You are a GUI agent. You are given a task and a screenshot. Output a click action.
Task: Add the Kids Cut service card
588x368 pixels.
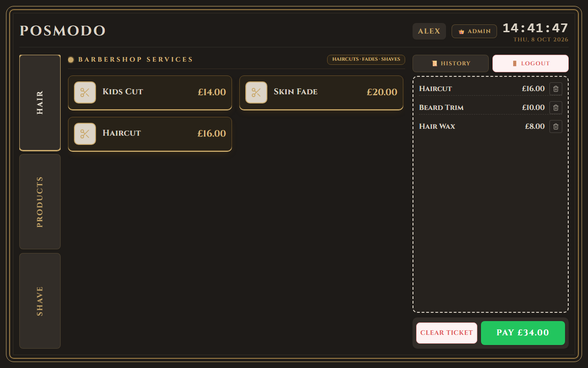pos(150,92)
